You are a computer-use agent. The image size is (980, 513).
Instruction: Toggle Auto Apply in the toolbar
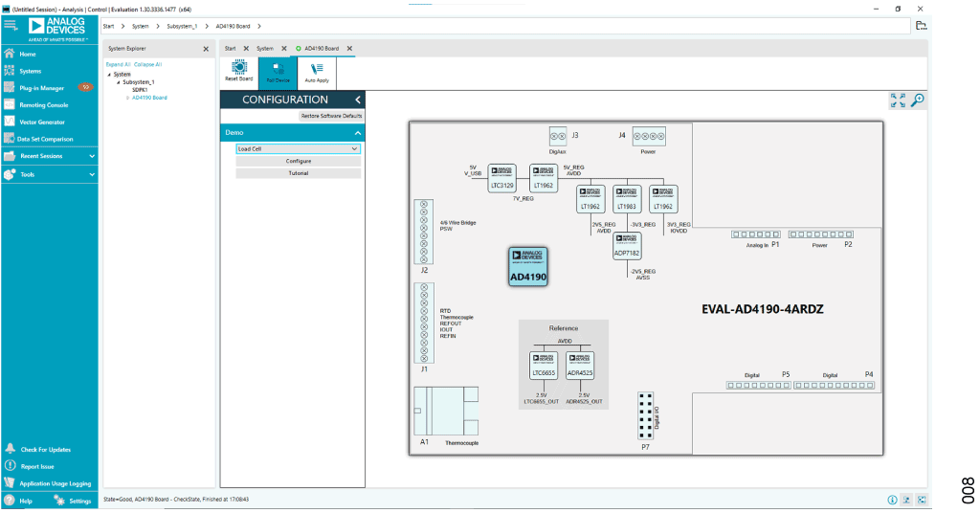[x=316, y=72]
